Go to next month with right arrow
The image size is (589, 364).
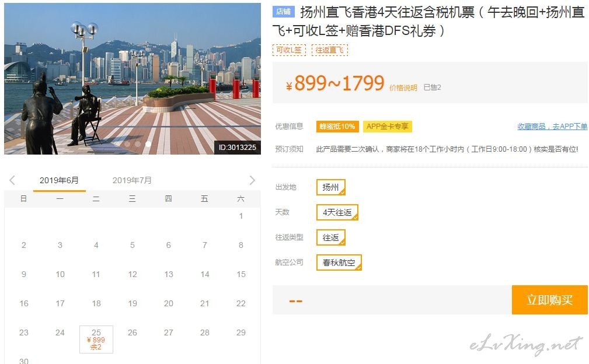[252, 180]
